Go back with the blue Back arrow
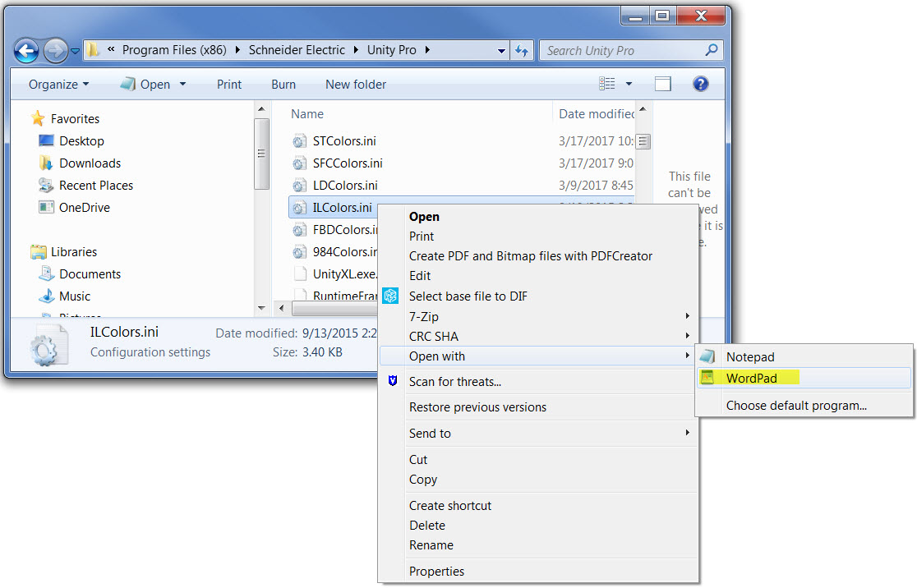The image size is (917, 588). point(26,51)
